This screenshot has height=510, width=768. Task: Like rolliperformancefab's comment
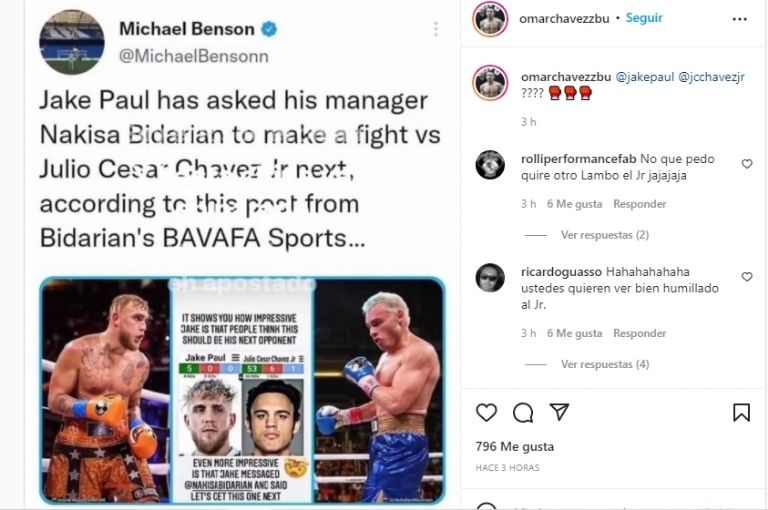click(x=747, y=164)
